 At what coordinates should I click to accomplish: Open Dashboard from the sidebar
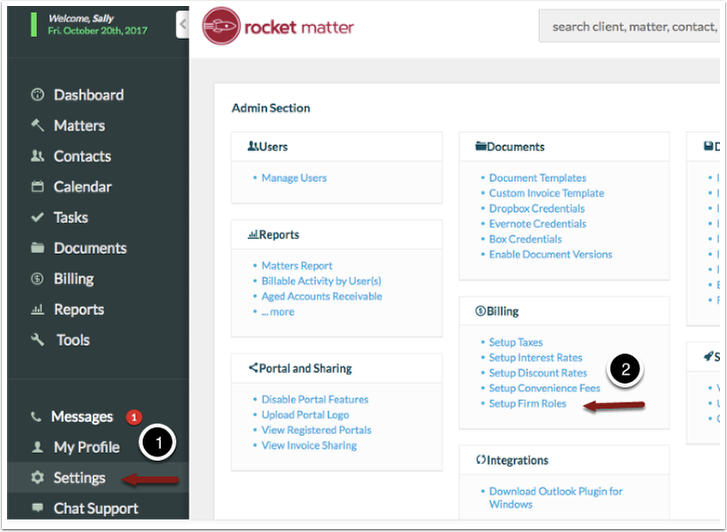pos(89,95)
